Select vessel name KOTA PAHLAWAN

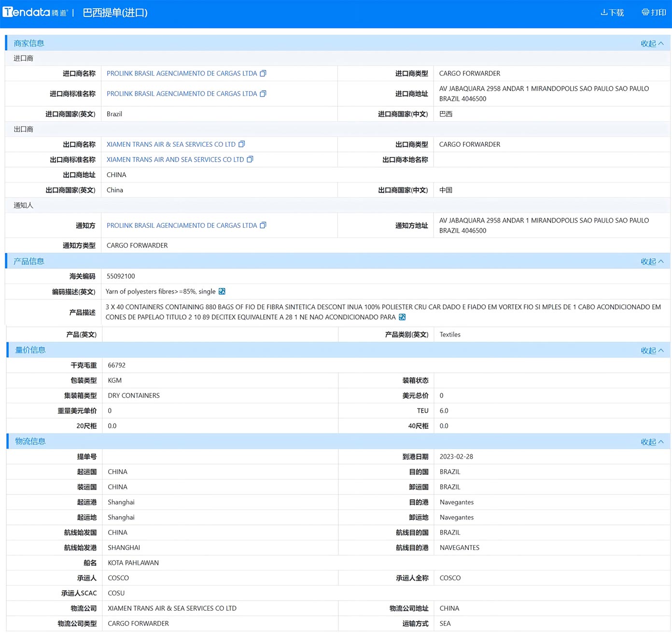pyautogui.click(x=133, y=563)
